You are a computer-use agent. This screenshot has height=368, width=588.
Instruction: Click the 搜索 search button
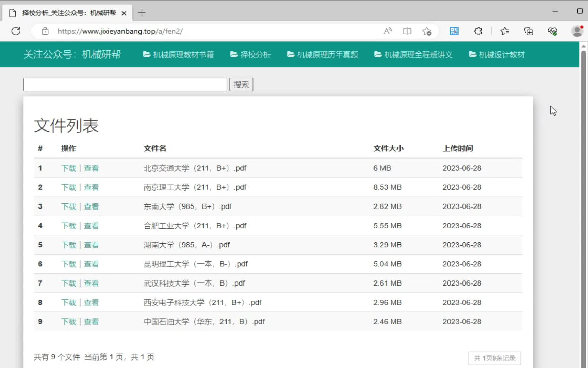click(241, 85)
